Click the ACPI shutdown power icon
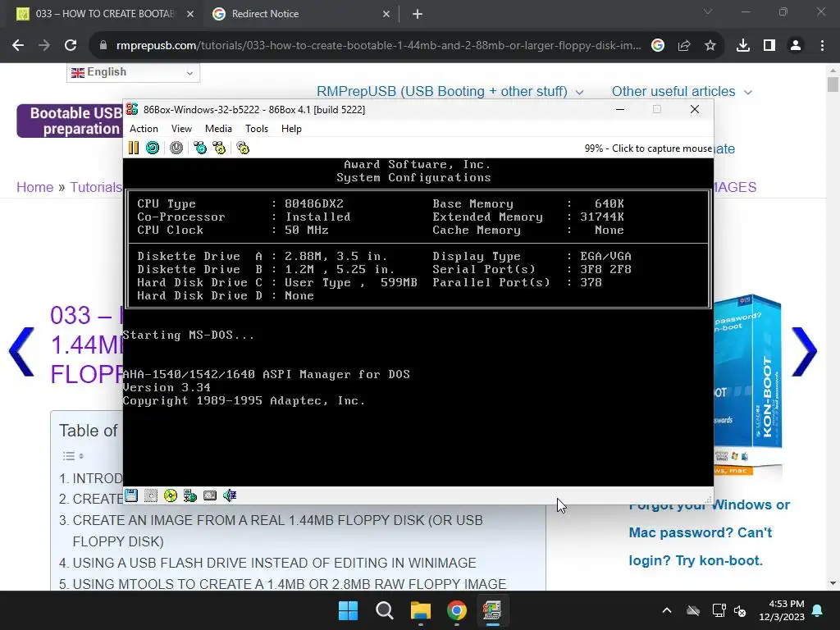Image resolution: width=840 pixels, height=630 pixels. coord(176,148)
